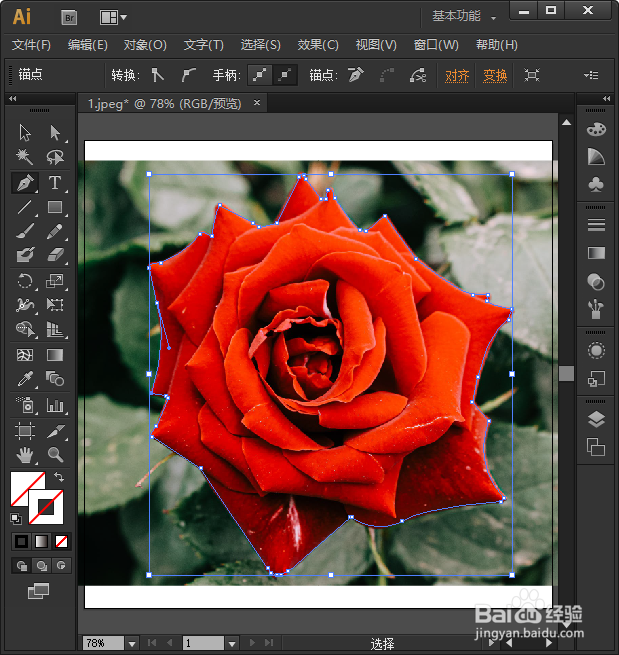Select the Shape Builder tool

[25, 329]
